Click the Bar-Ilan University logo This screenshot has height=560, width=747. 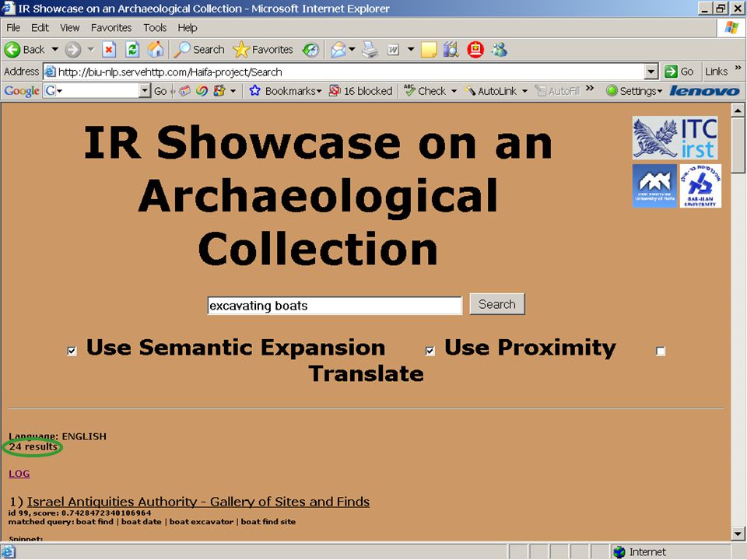700,186
